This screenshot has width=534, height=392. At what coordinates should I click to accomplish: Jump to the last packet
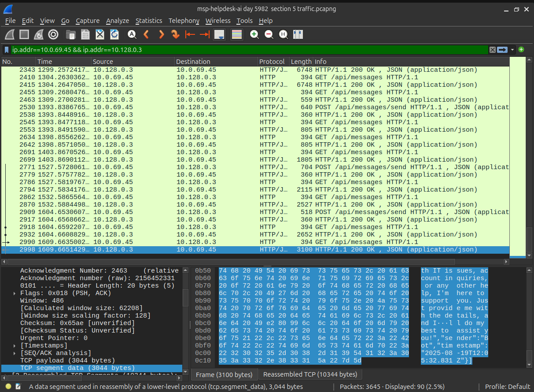204,34
